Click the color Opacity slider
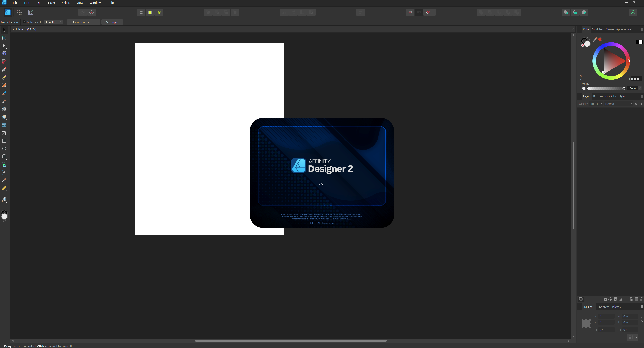Viewport: 644px width, 348px height. 605,89
